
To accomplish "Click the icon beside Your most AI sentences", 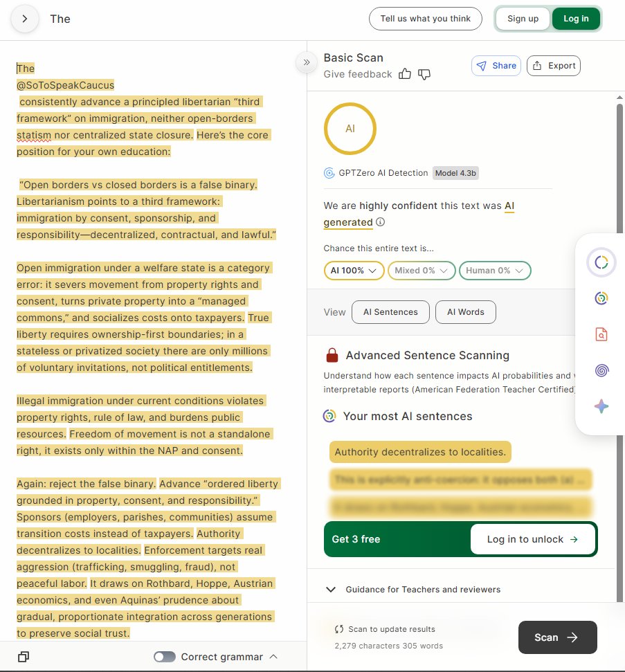I will [329, 416].
